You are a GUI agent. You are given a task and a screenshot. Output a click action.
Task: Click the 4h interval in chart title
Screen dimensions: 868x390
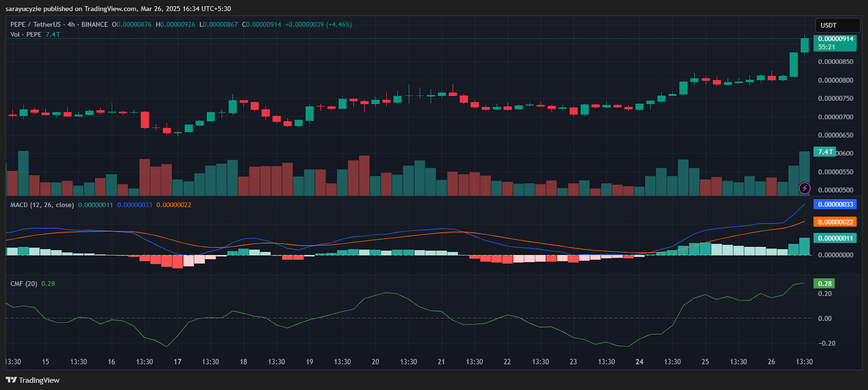click(x=71, y=24)
